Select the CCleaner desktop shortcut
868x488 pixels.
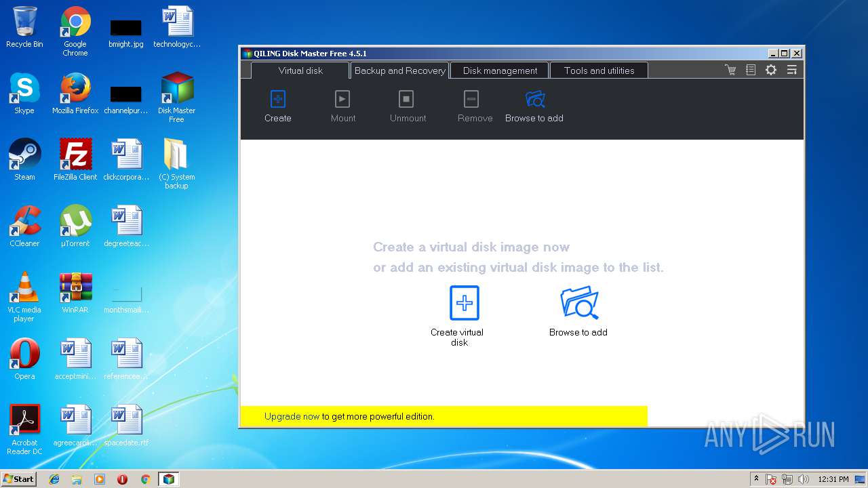24,227
